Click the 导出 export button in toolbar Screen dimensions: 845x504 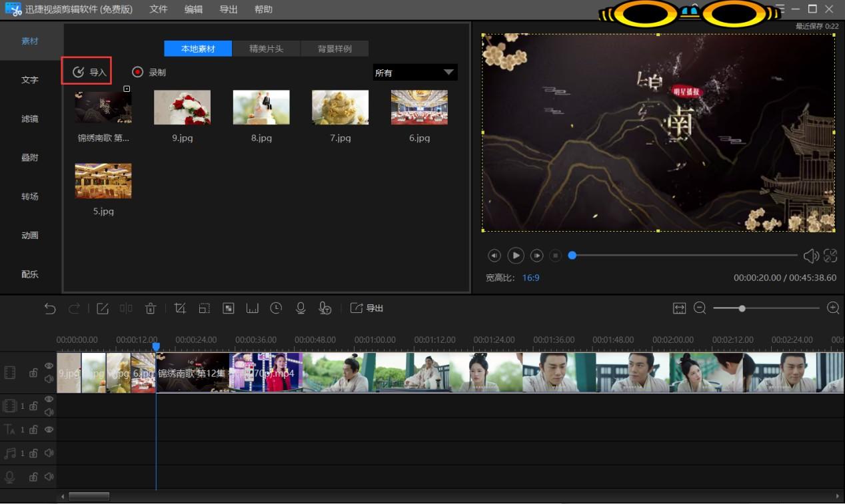point(367,308)
